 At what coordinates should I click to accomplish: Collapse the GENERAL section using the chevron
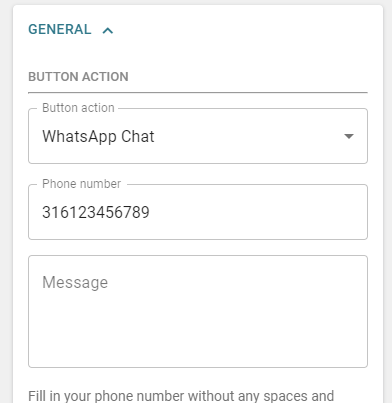(108, 31)
